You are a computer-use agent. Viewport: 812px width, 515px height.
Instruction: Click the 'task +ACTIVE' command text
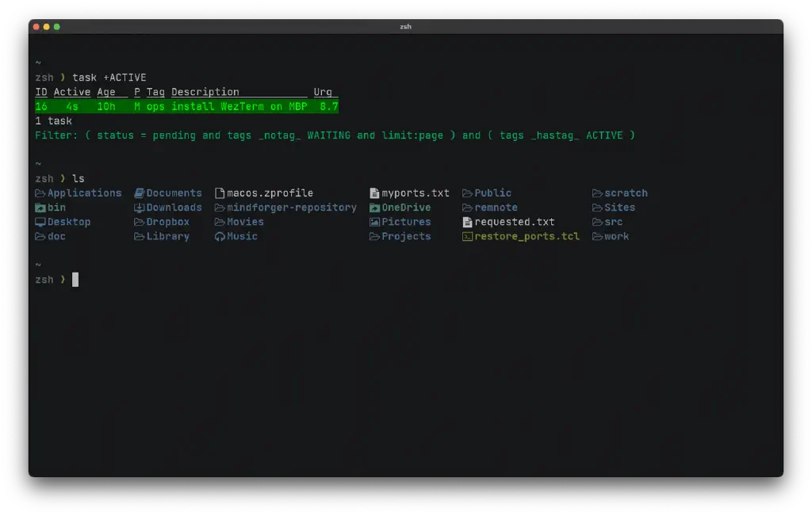point(109,78)
